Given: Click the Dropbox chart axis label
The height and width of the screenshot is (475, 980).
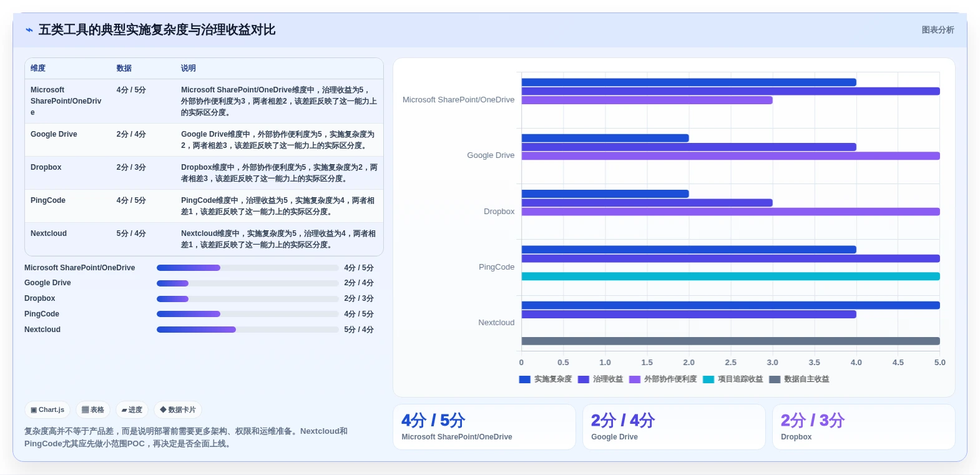Looking at the screenshot, I should click(x=499, y=212).
